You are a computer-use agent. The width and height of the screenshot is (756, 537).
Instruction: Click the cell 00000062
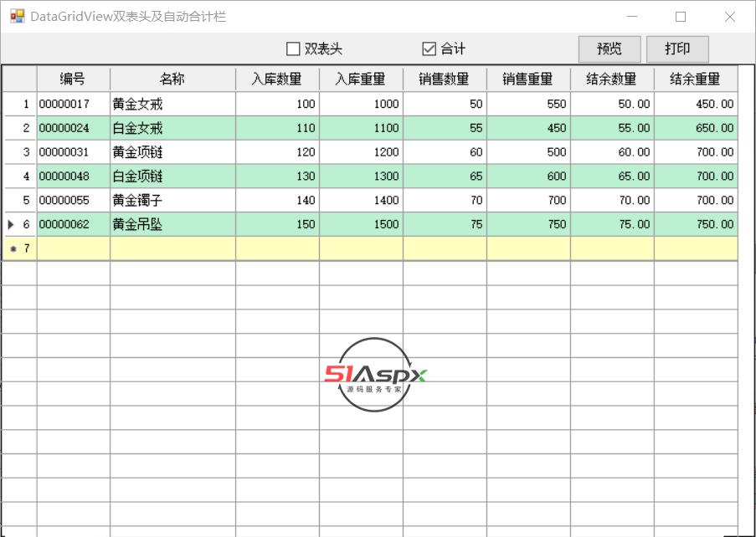pos(74,224)
